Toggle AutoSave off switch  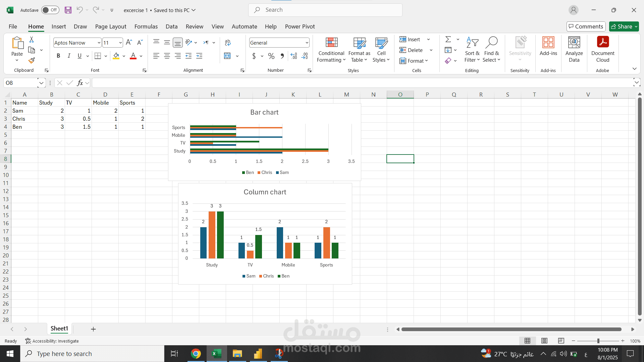50,10
